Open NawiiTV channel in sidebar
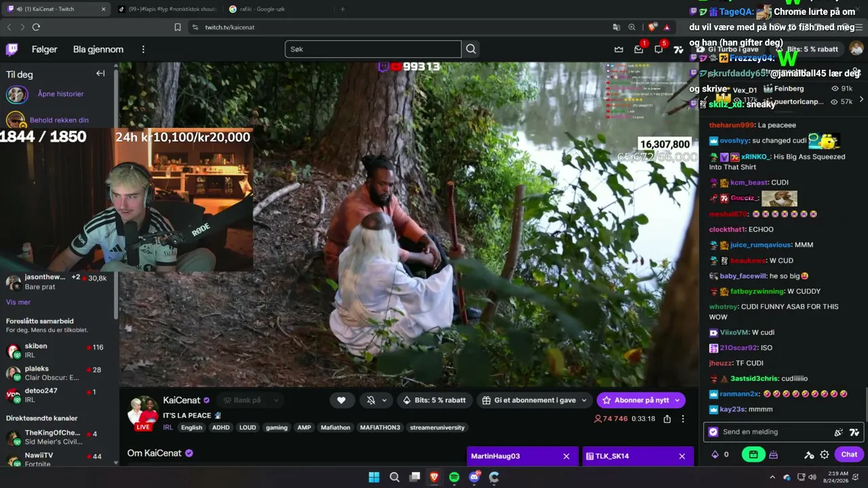The width and height of the screenshot is (868, 488). [59, 459]
